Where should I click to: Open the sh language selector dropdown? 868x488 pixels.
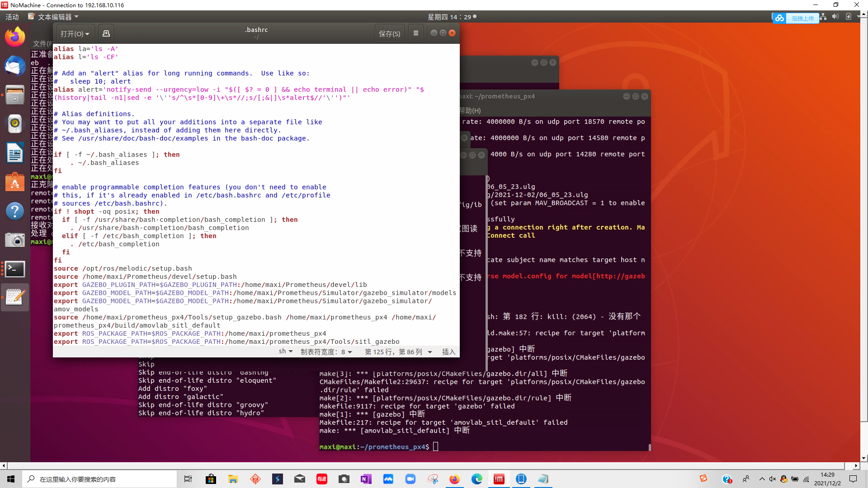286,352
